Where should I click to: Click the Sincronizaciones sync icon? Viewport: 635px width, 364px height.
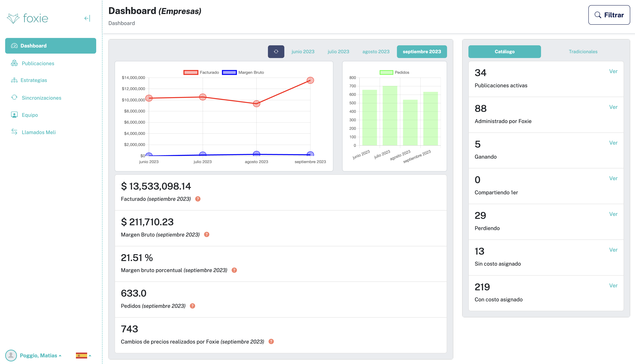(14, 97)
